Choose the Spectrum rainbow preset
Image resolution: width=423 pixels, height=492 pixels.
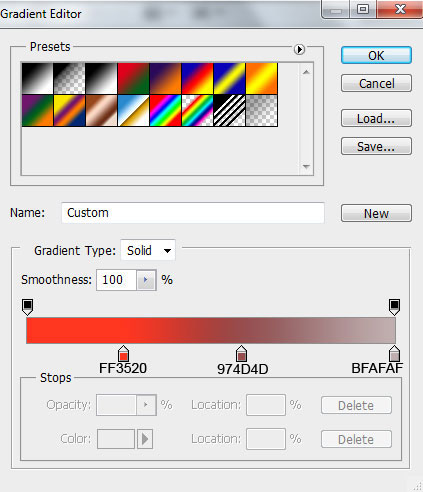(x=166, y=110)
